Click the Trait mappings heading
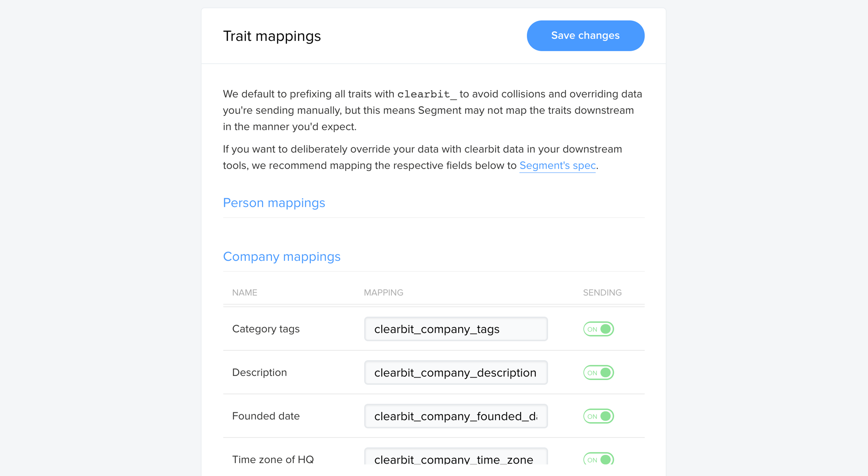 pos(272,36)
